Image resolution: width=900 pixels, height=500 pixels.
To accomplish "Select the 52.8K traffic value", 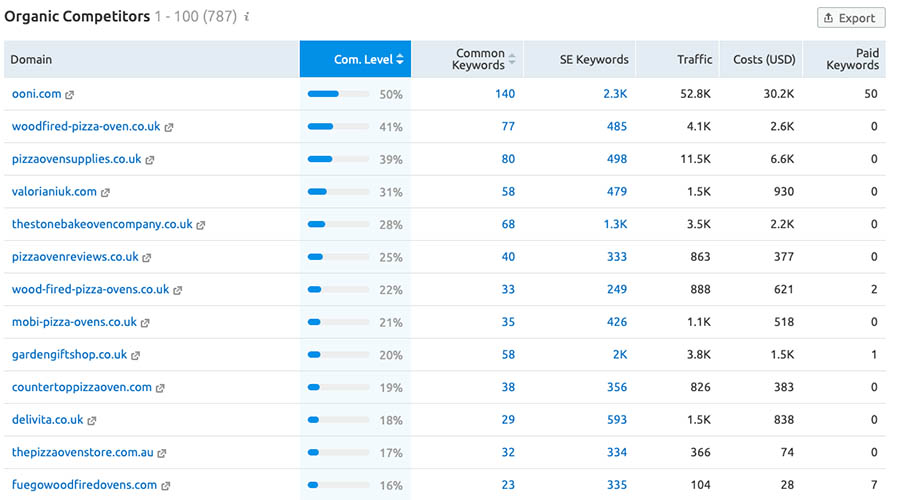I will (695, 94).
